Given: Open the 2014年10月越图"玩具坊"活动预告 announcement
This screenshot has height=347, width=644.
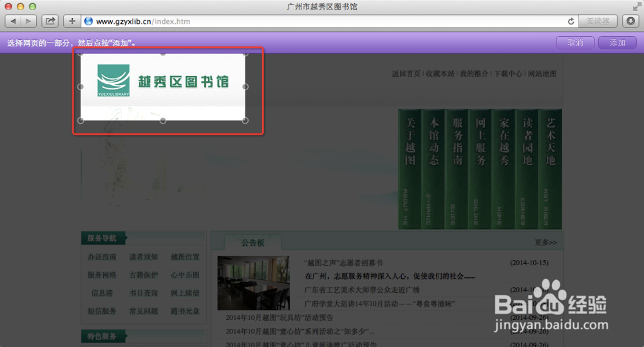Looking at the screenshot, I should coord(279,317).
